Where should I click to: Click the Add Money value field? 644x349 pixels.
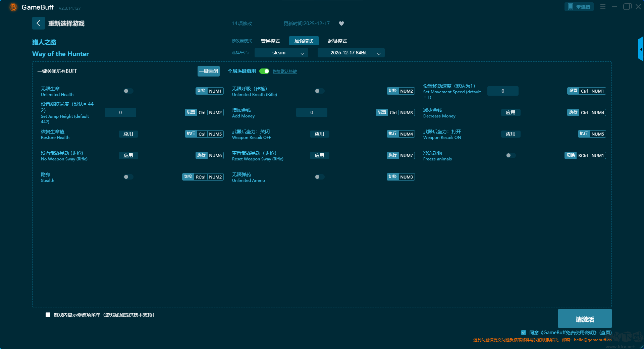click(x=311, y=112)
